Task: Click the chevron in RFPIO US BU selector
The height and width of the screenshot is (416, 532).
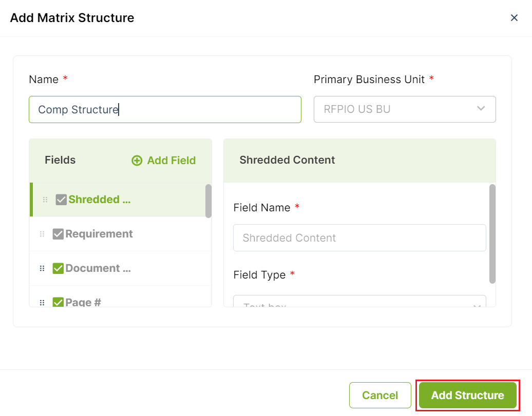Action: click(x=481, y=109)
